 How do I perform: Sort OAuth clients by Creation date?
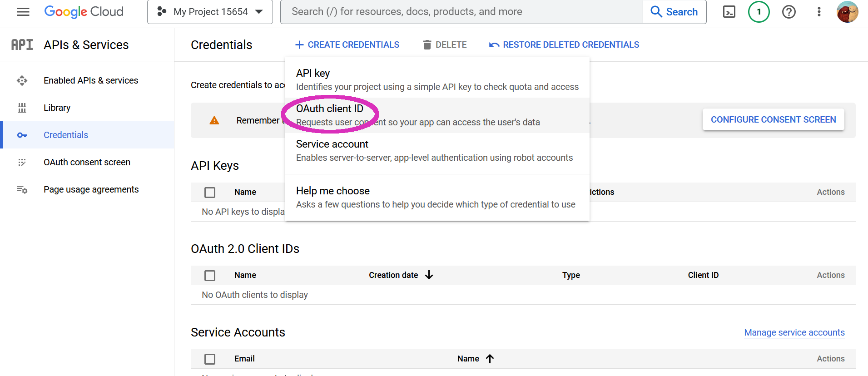(393, 275)
